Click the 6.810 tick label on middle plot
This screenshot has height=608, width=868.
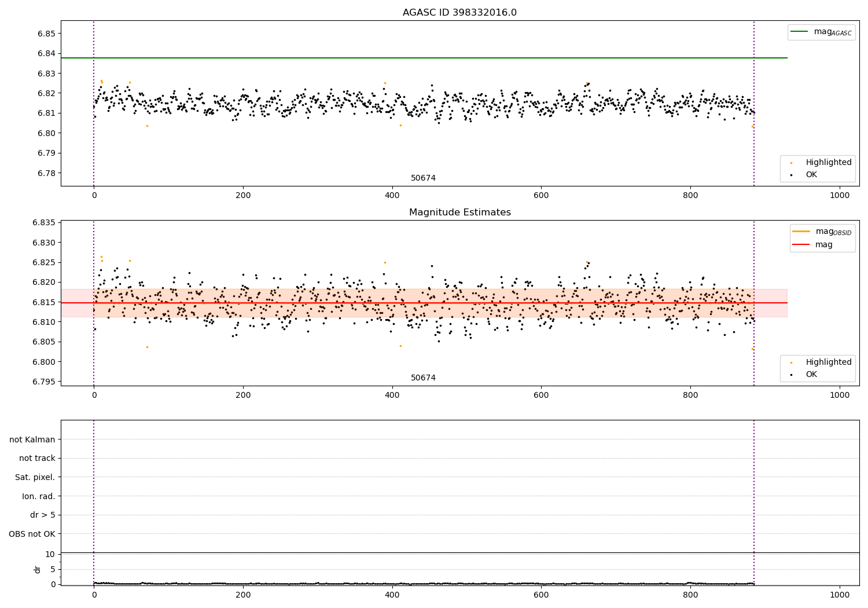point(43,322)
